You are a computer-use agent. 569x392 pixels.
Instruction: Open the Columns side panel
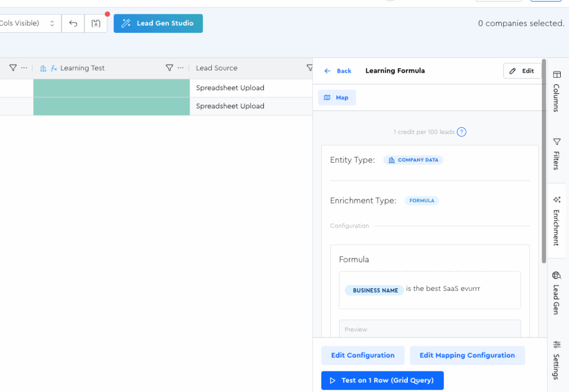557,92
